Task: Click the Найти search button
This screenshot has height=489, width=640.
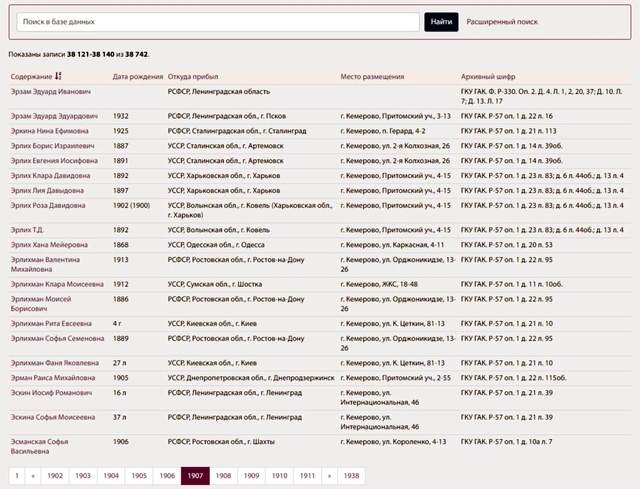Action: coord(441,22)
